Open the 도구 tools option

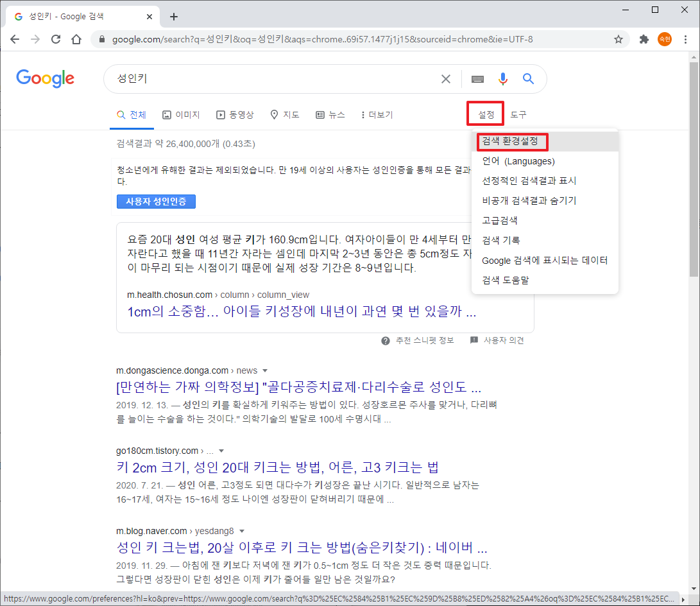(518, 115)
